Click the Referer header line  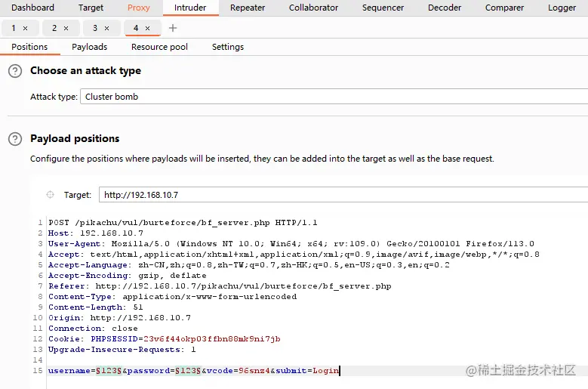pyautogui.click(x=220, y=286)
